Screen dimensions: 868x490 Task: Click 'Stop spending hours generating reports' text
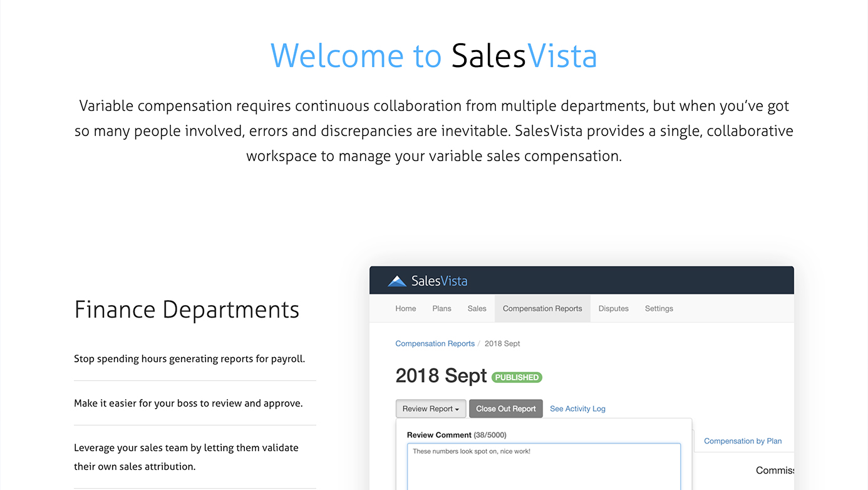[189, 359]
